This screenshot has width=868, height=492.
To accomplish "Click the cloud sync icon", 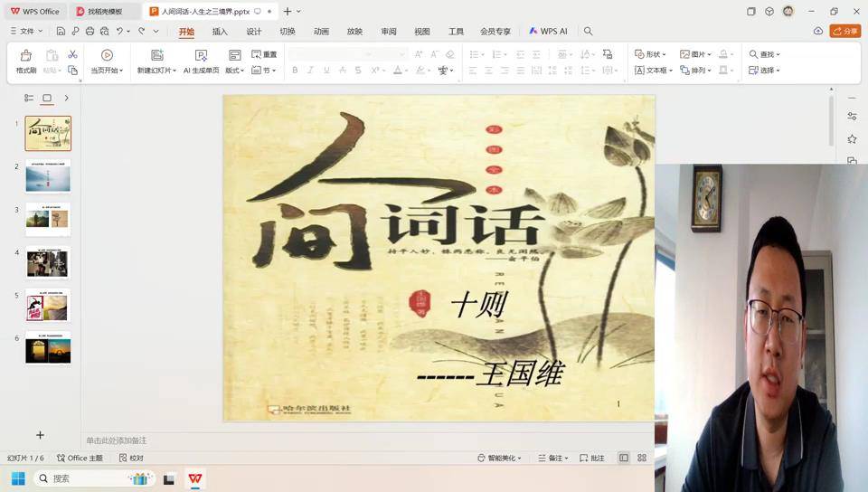I will 818,31.
